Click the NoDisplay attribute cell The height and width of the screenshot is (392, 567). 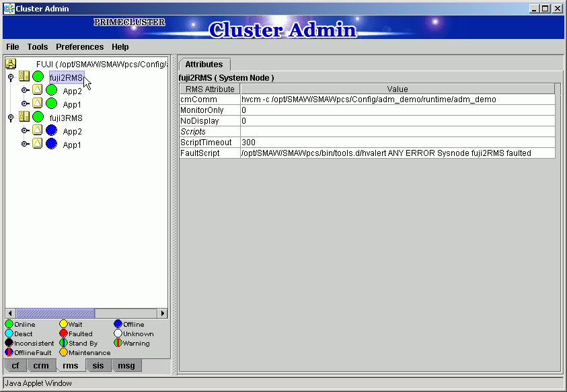point(210,121)
